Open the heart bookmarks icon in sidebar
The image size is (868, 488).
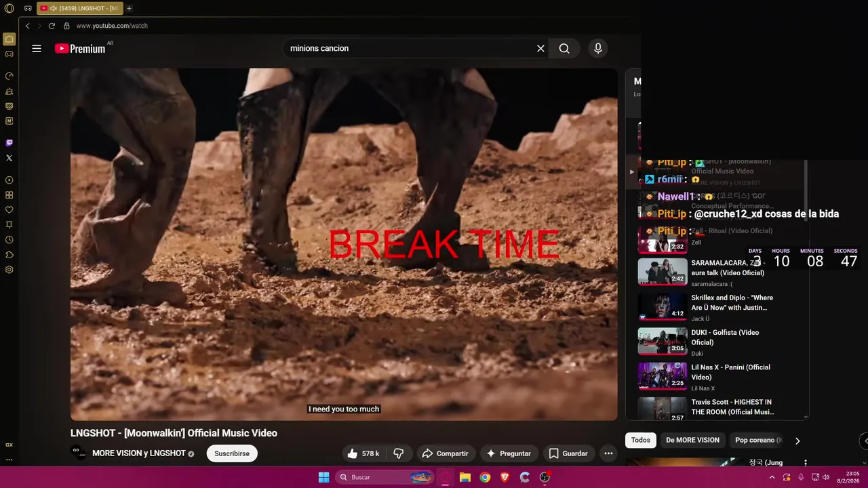[9, 210]
